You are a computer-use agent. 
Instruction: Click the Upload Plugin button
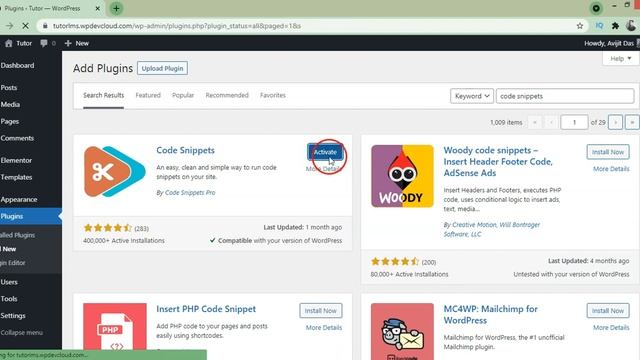[x=162, y=68]
